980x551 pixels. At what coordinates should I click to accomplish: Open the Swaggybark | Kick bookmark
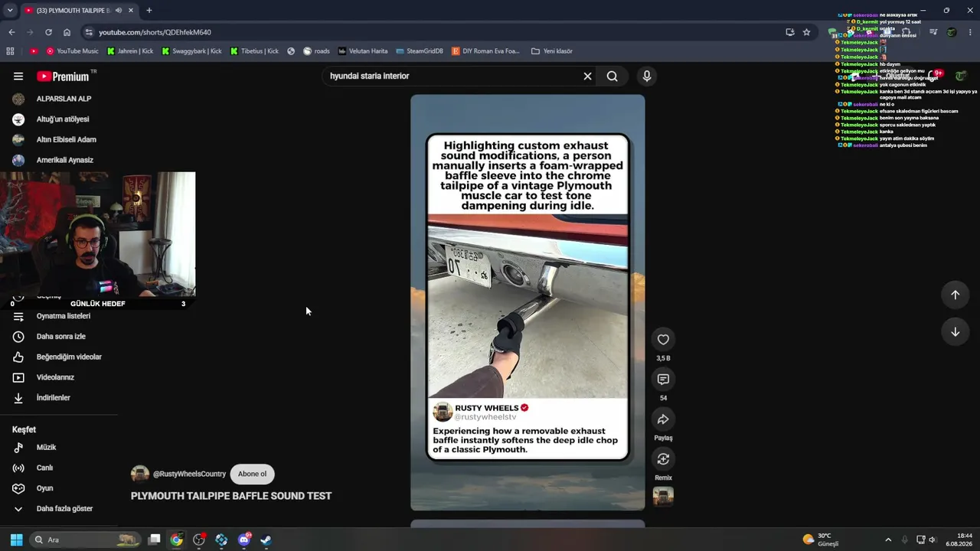pyautogui.click(x=191, y=51)
